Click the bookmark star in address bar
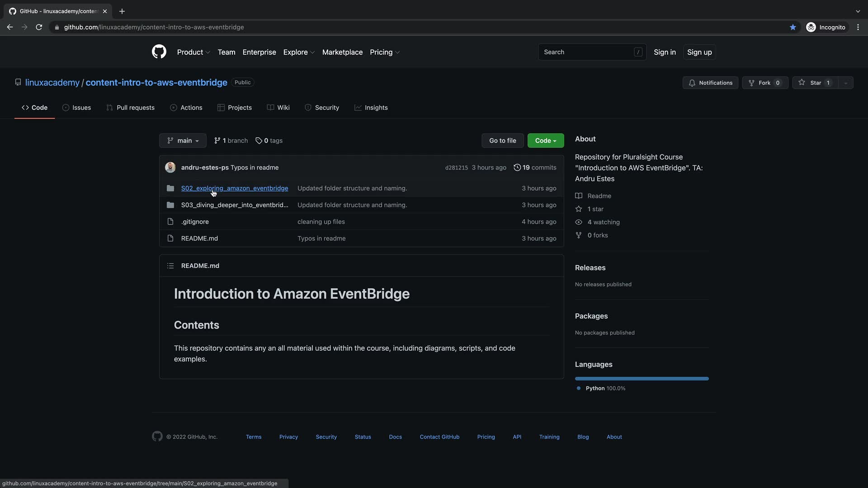This screenshot has width=868, height=488. tap(793, 27)
